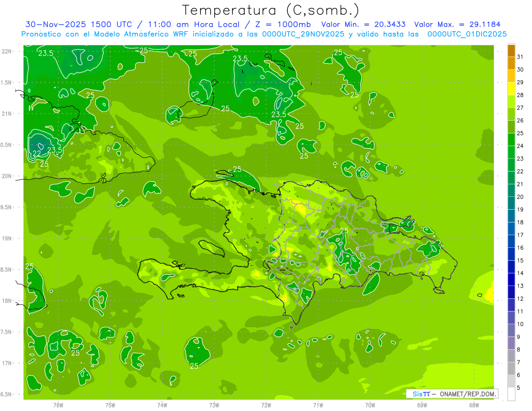Click the teal swatch between 19 and 20

click(x=511, y=204)
